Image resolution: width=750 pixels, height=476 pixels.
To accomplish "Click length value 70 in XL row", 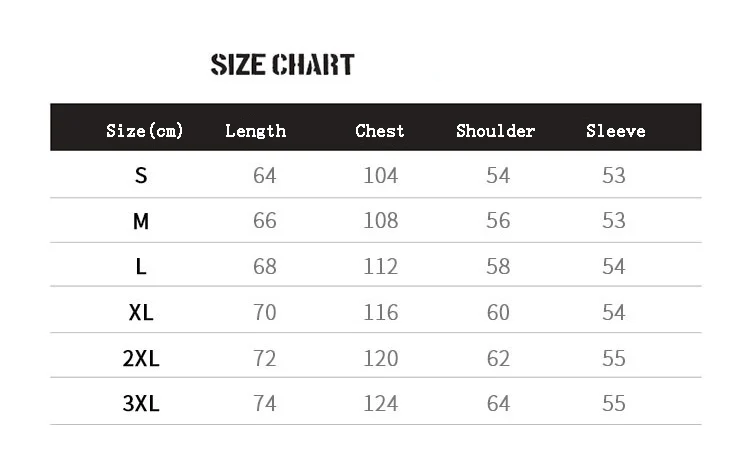I will pos(264,312).
